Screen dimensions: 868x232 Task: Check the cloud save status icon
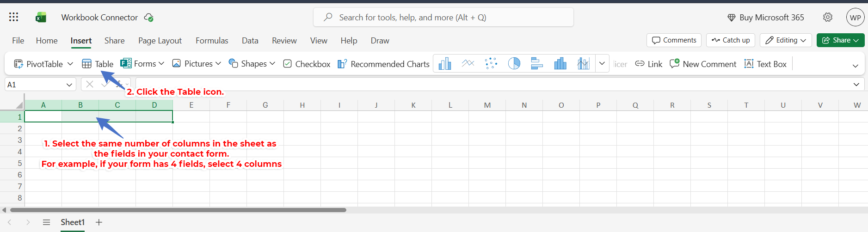[148, 18]
